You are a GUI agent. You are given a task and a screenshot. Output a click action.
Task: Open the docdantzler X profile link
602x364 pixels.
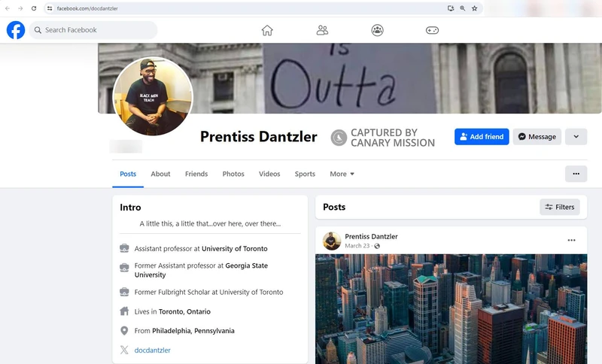click(153, 350)
